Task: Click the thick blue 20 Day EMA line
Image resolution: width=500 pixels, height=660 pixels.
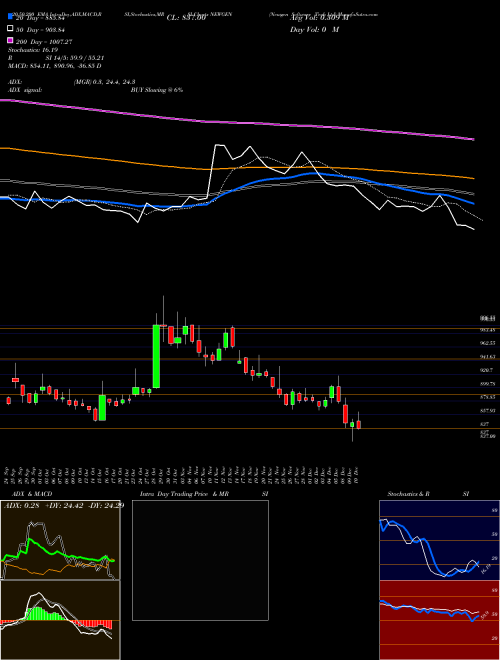Action: pyautogui.click(x=237, y=188)
